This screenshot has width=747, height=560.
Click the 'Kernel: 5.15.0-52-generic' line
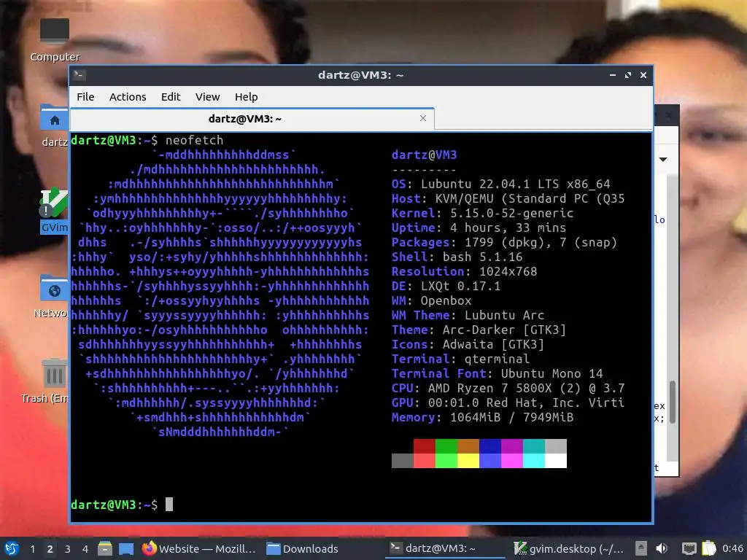coord(483,213)
